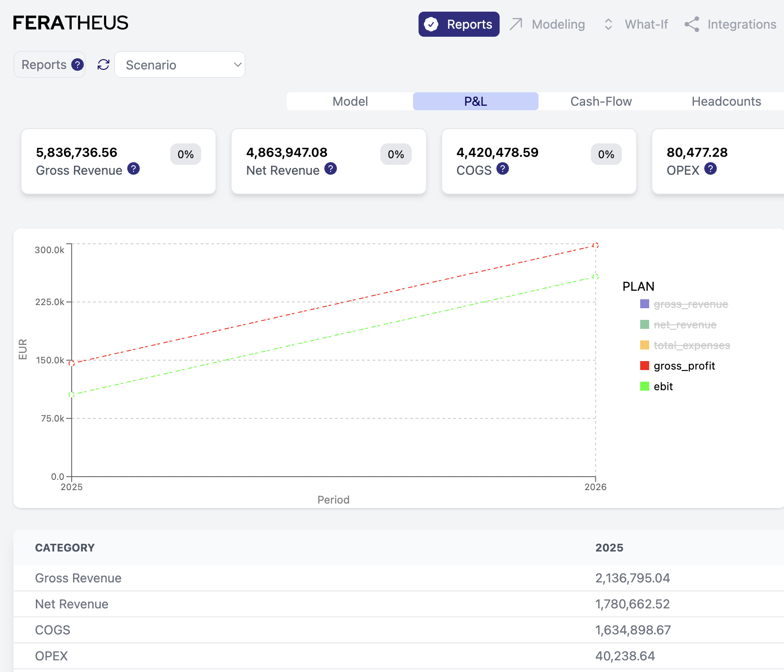Click table value 1,780,662.52

pos(633,604)
